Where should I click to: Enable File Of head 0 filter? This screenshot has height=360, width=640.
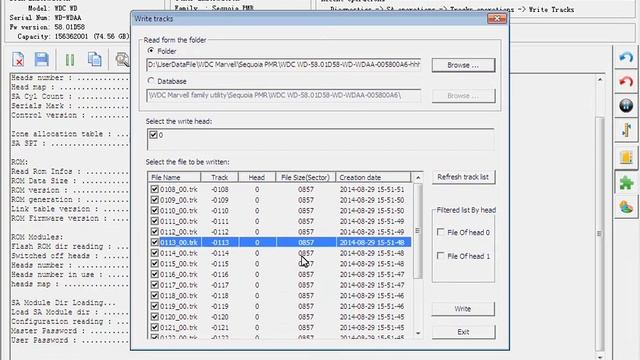click(440, 232)
